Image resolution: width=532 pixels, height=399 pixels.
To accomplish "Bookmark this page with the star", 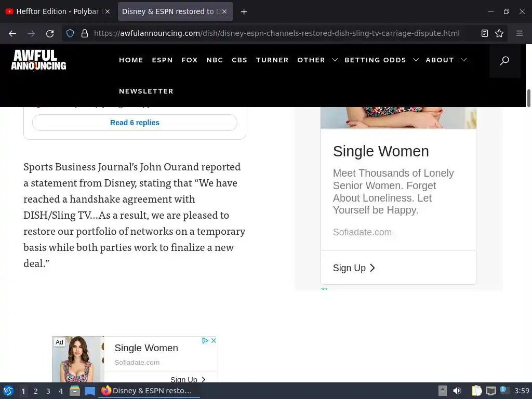I will click(499, 33).
